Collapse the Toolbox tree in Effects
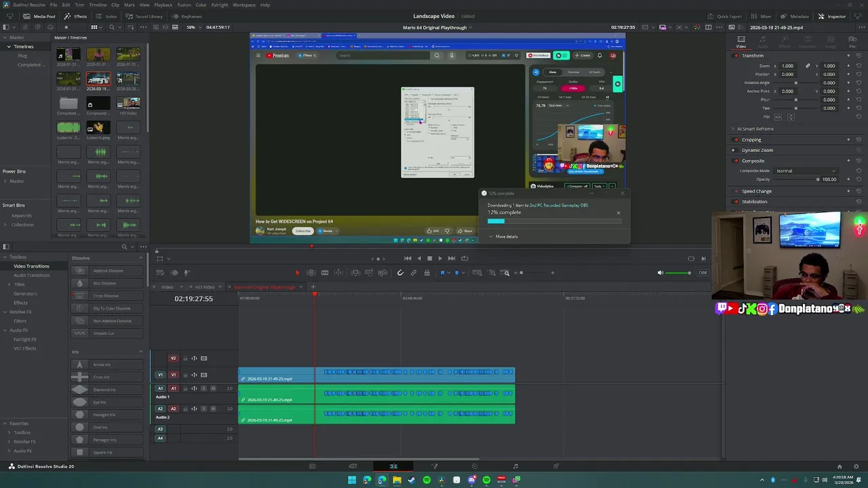The width and height of the screenshot is (868, 488). (5, 258)
